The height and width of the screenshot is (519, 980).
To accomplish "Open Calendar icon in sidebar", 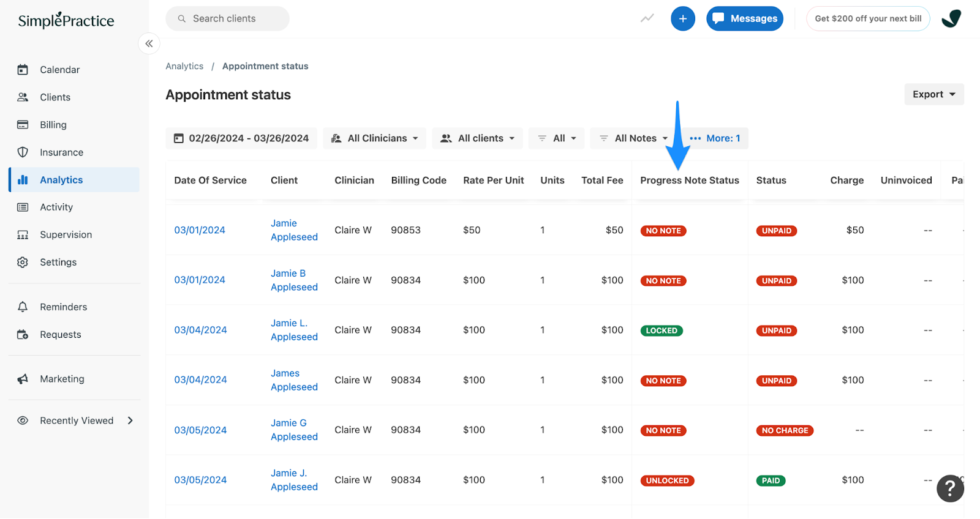I will coord(23,70).
